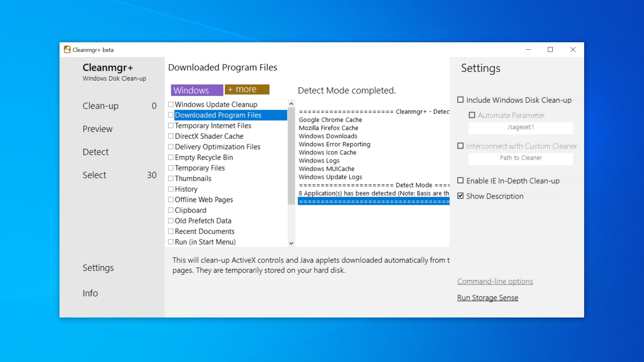Maximize the Cleanmgr+ window
This screenshot has width=644, height=362.
pyautogui.click(x=550, y=50)
